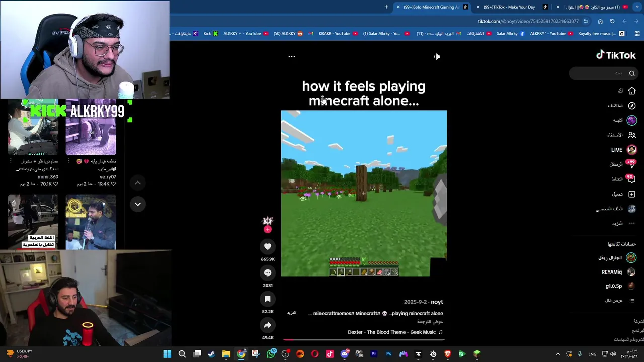Viewport: 644px width, 362px height.
Task: Open a new browser tab with plus
Action: [x=386, y=7]
